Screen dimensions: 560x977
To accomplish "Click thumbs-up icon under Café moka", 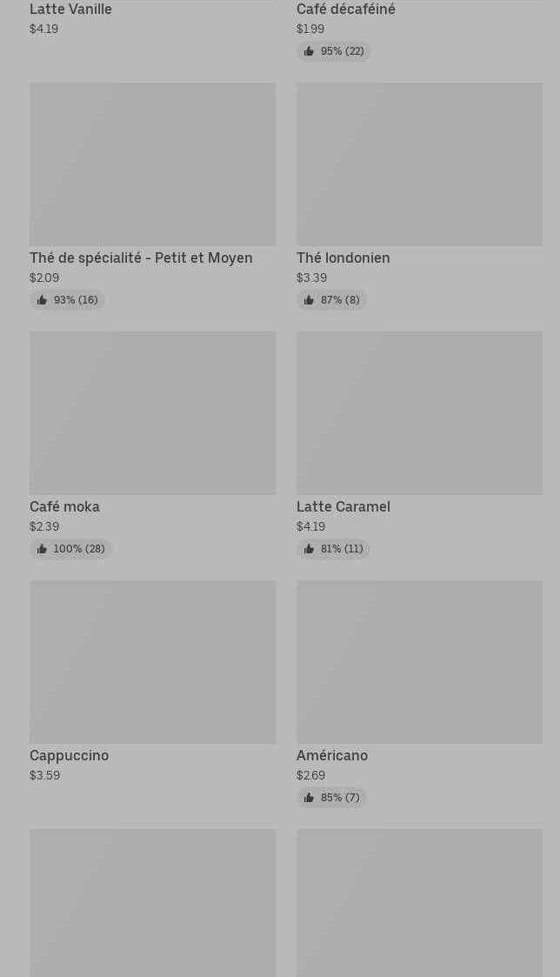I will [x=42, y=549].
